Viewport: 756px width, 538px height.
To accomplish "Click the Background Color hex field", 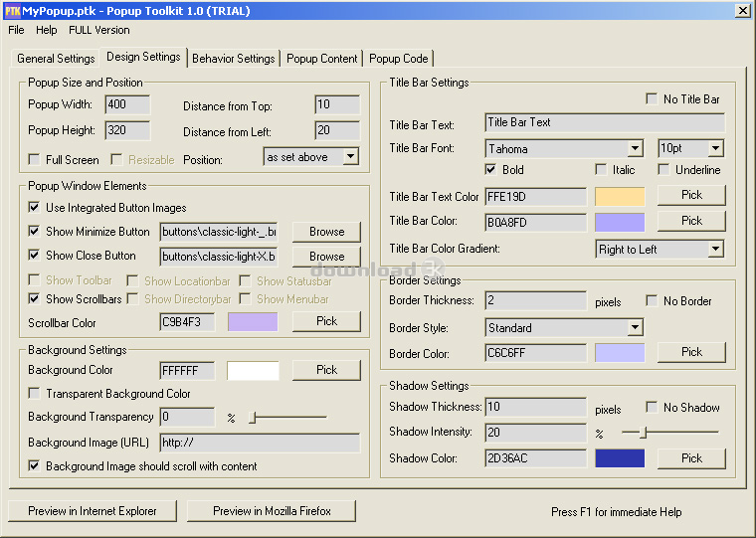I will click(x=187, y=371).
